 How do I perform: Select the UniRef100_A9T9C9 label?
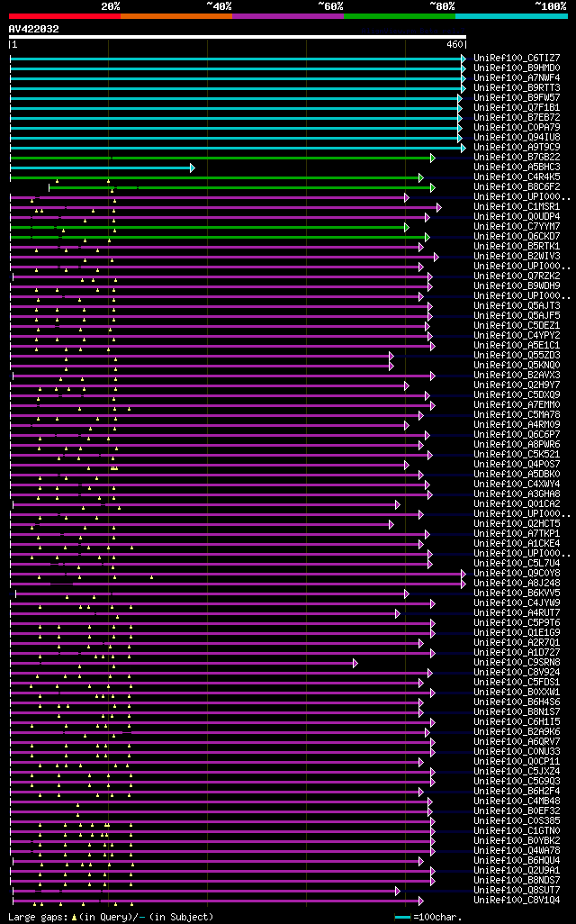(517, 148)
